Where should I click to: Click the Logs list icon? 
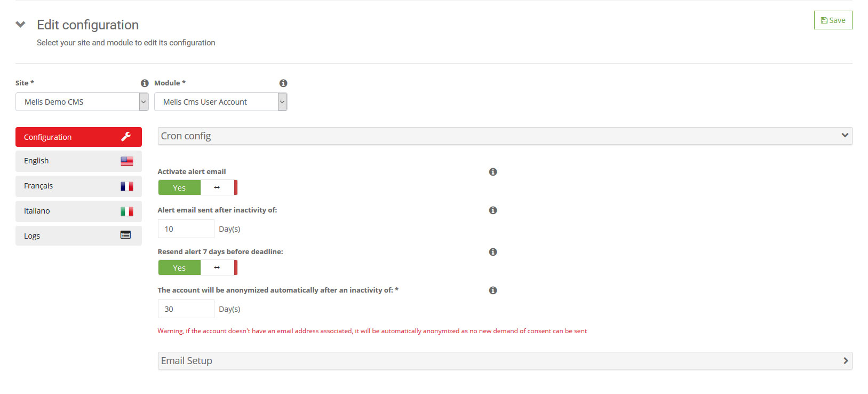125,235
